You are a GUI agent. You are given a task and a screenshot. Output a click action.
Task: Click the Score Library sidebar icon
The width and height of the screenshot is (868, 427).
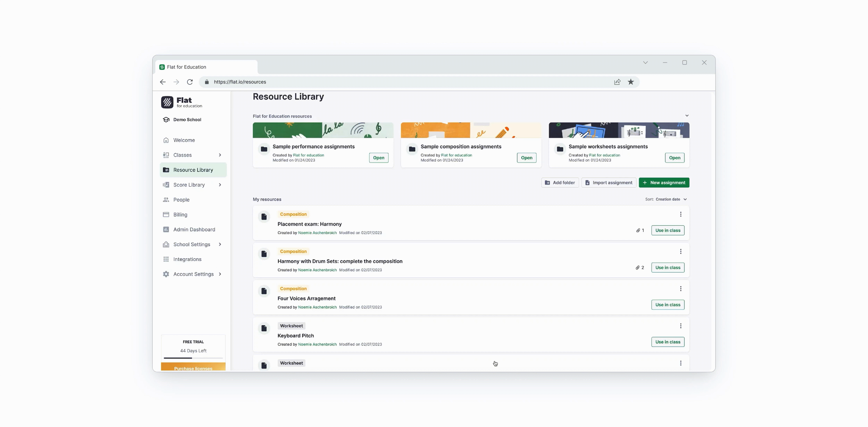pos(166,185)
